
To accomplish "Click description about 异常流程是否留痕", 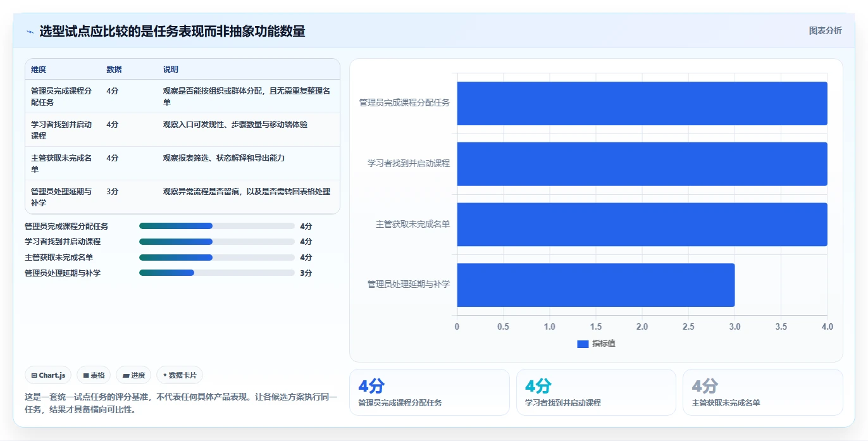I will pyautogui.click(x=247, y=192).
